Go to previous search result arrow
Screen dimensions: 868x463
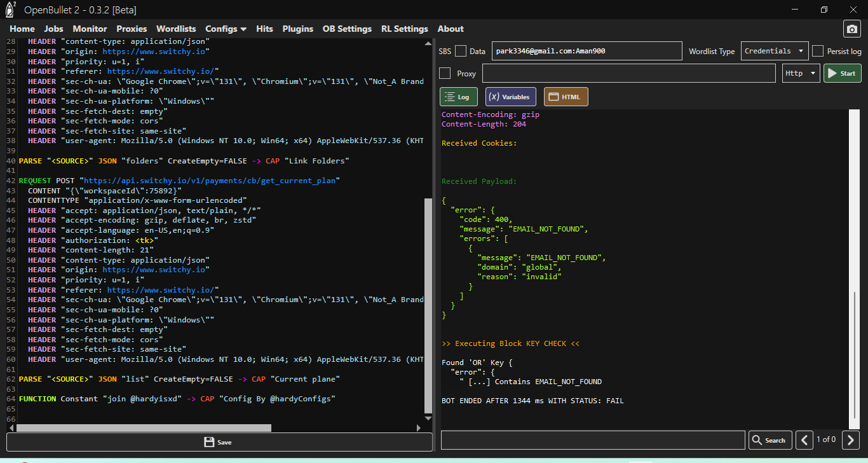click(804, 440)
